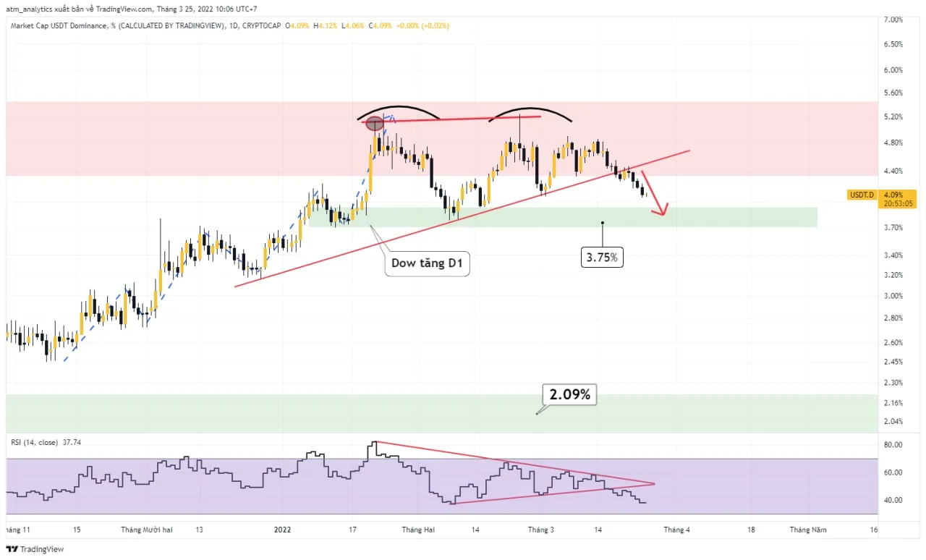
Task: Click the +0.00% (+0.02%) change value
Action: click(x=422, y=26)
